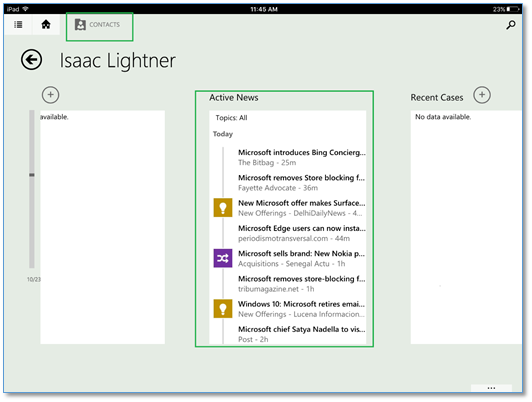Expand the Topics: All filter
The image size is (532, 402).
point(231,118)
